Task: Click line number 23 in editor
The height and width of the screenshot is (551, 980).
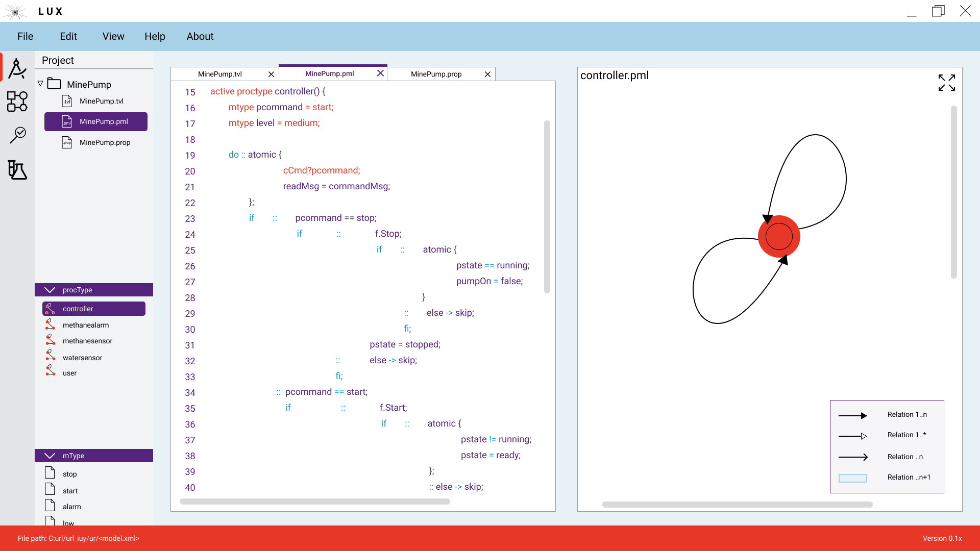Action: pos(190,219)
